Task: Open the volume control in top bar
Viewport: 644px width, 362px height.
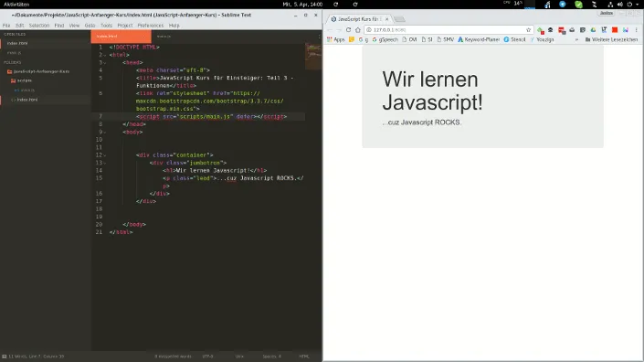Action: (x=619, y=4)
